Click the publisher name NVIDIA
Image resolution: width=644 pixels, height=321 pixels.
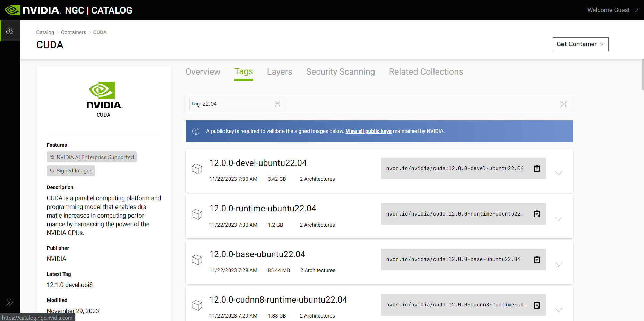[57, 259]
